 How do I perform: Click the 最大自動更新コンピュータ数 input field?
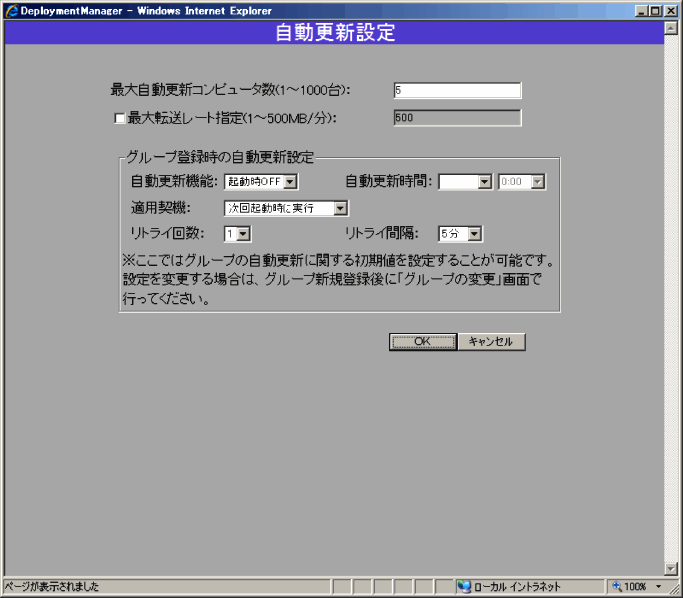click(457, 90)
